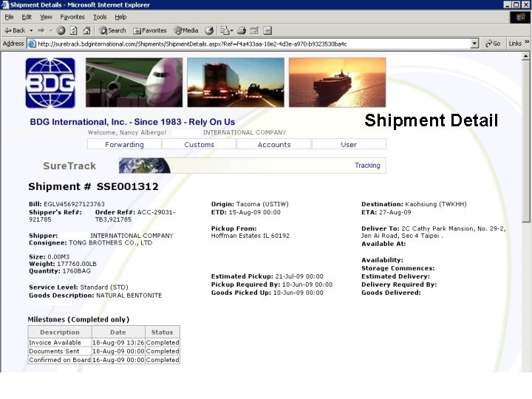Click goods description NATURAL BENTONITE

129,295
